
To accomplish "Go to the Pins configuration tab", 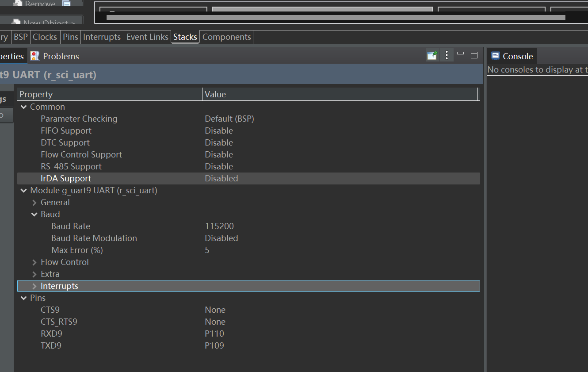I will pos(70,37).
